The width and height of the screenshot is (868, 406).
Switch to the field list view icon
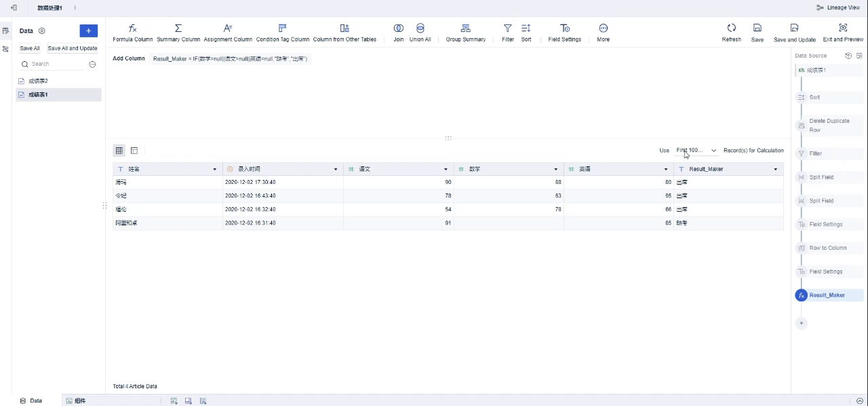pos(134,150)
